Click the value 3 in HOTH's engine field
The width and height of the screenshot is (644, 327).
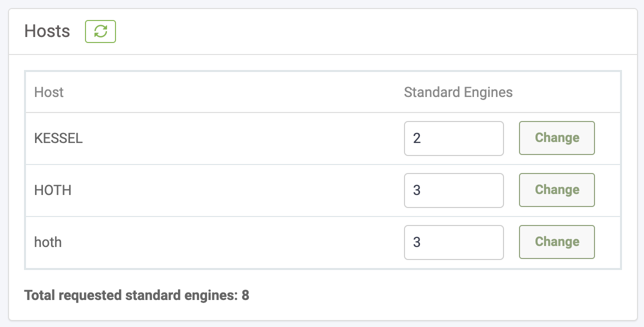tap(416, 190)
